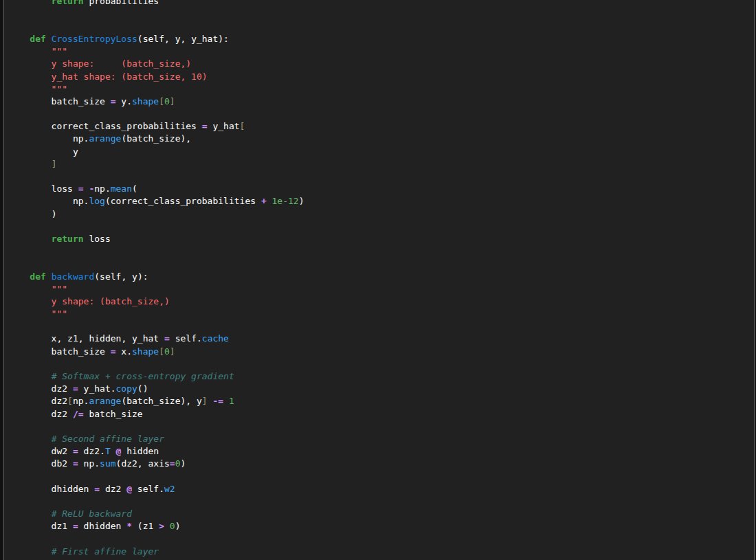Click the 'batch_size = y.shape[0]' line
The width and height of the screenshot is (756, 560).
113,102
